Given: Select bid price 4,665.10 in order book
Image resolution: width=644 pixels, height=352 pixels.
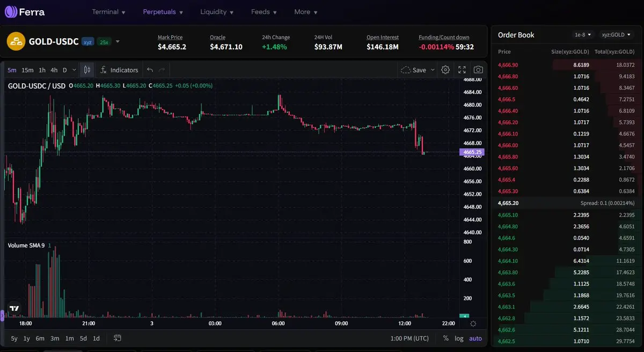Looking at the screenshot, I should coord(508,215).
